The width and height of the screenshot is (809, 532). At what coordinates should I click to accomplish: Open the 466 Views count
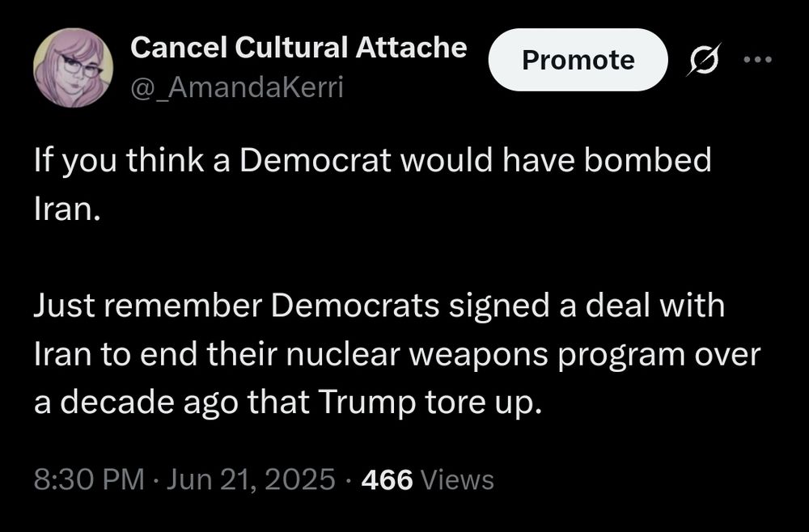pyautogui.click(x=428, y=479)
